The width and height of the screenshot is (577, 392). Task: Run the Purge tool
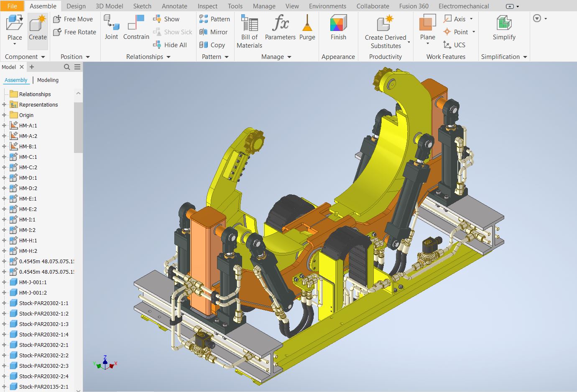pyautogui.click(x=307, y=28)
